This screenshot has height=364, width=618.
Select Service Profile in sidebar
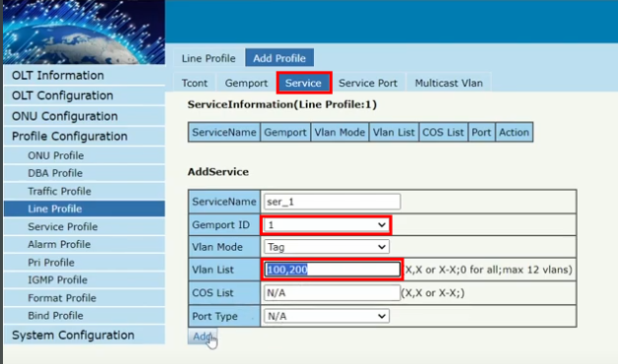[84, 226]
